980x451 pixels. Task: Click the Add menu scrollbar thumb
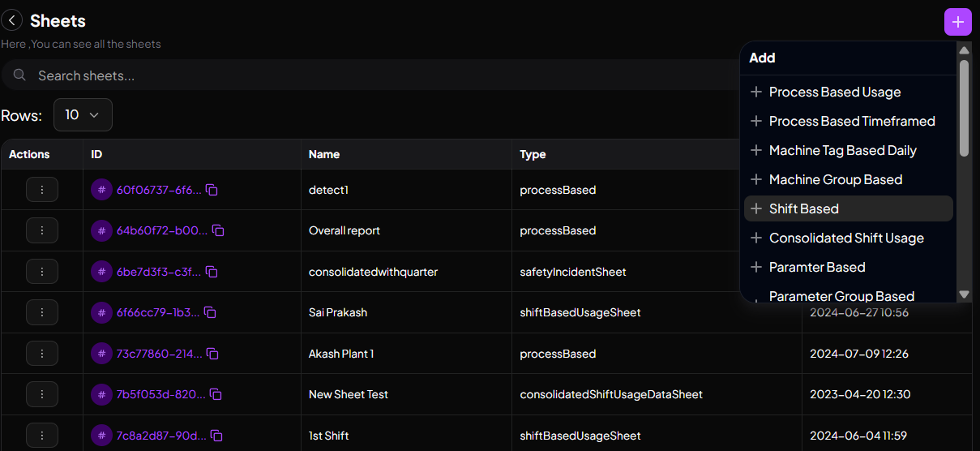point(964,108)
